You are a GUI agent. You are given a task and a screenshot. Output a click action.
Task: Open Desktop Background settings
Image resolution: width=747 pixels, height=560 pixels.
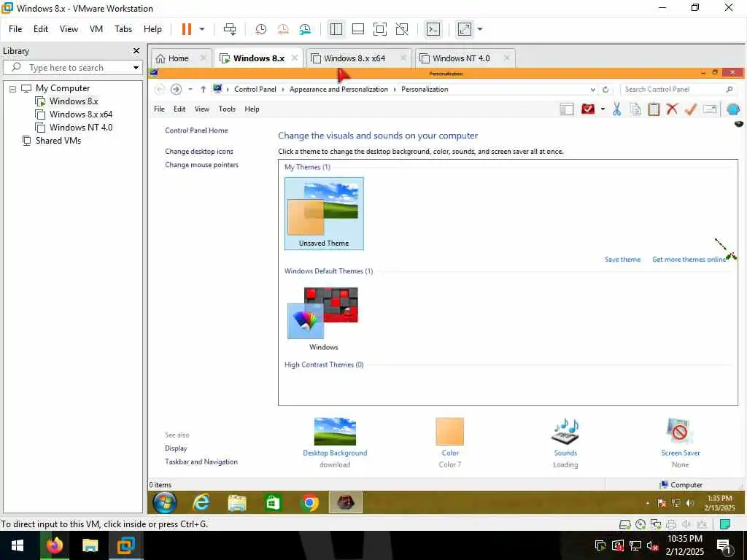(335, 432)
